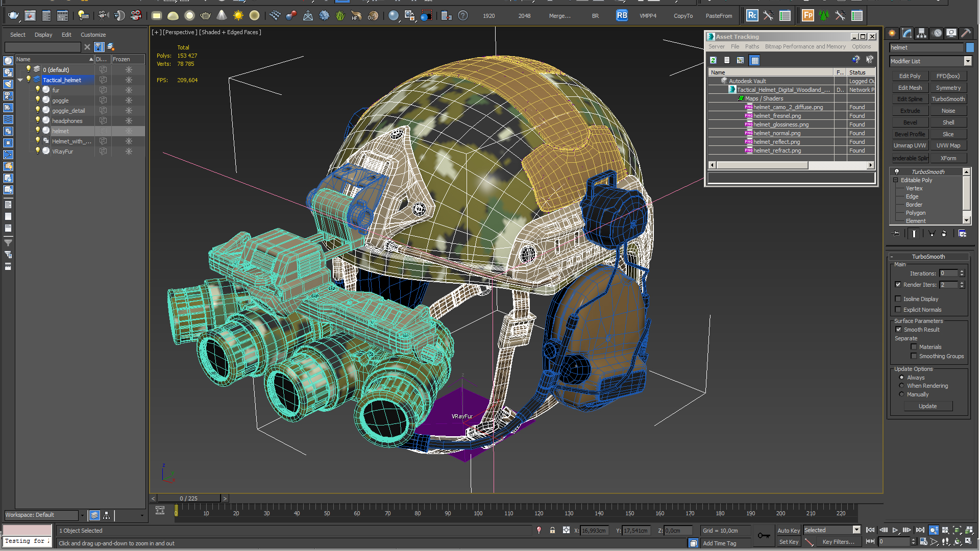Click the Render teapot icon
The width and height of the screenshot is (980, 551).
[x=13, y=16]
